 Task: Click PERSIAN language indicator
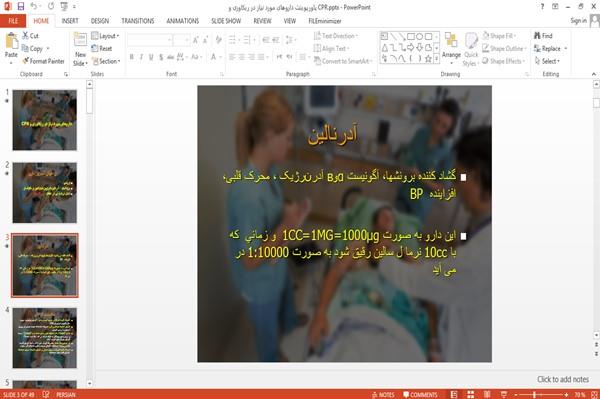point(66,394)
